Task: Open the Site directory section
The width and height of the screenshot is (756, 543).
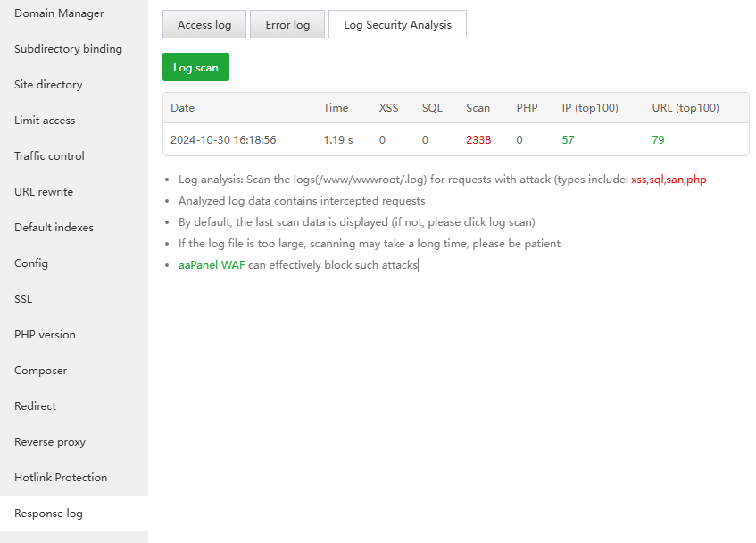Action: pyautogui.click(x=48, y=85)
